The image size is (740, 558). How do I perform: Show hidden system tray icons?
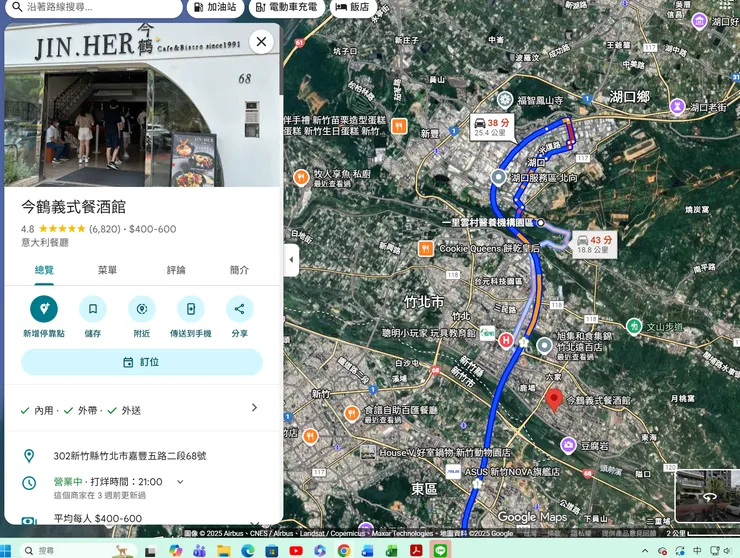(x=645, y=550)
